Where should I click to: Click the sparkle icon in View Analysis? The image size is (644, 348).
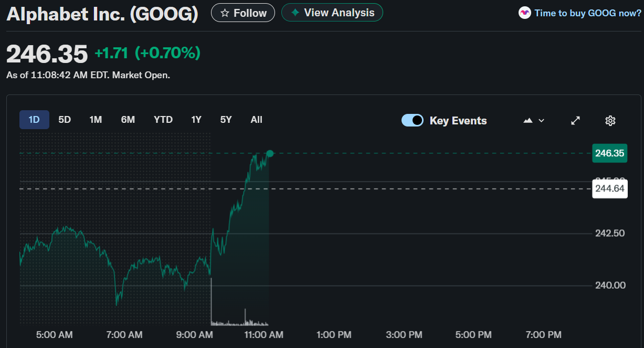pyautogui.click(x=295, y=13)
